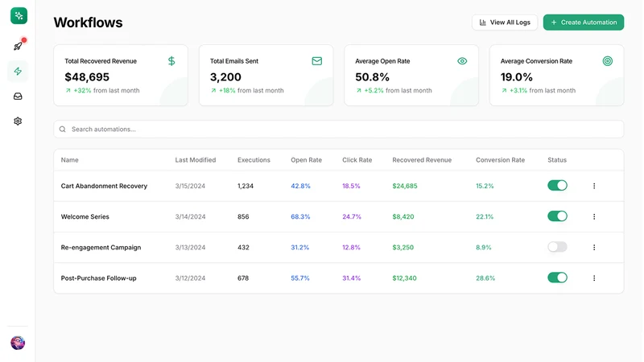Click the Workflows page heading
The width and height of the screenshot is (644, 362).
point(88,23)
